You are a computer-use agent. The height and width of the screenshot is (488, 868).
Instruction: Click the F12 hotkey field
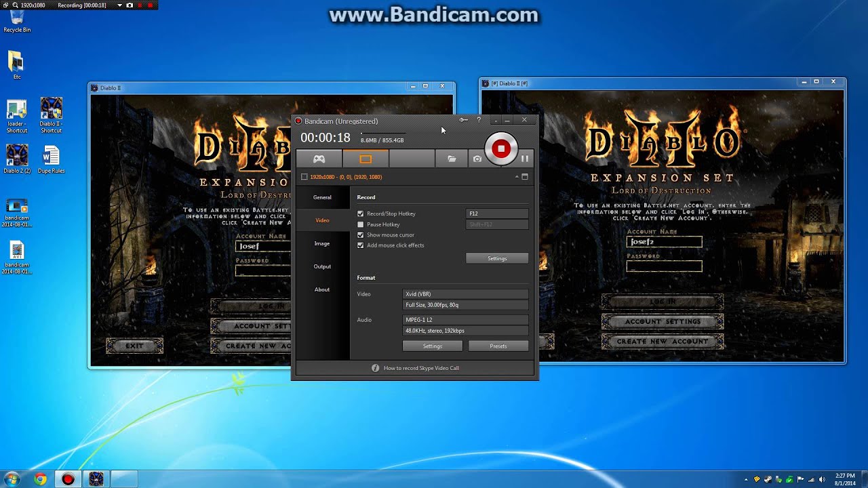click(497, 213)
